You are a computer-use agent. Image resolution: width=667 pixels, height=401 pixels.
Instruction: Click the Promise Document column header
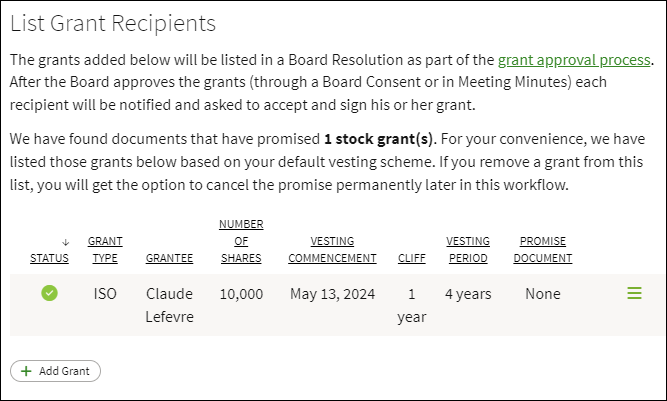pos(545,249)
